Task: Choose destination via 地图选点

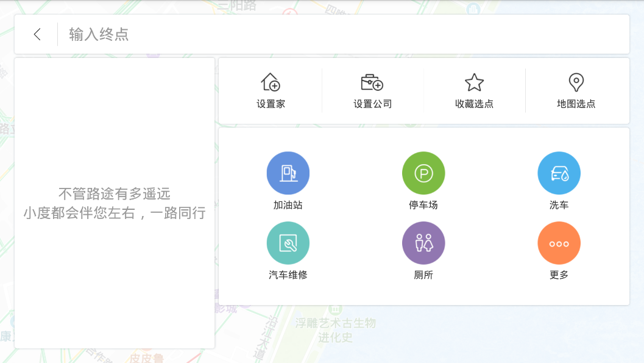Action: coord(576,90)
